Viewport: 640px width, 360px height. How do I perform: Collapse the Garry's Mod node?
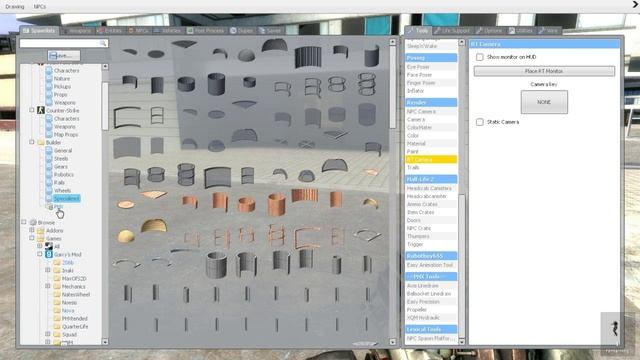40,254
